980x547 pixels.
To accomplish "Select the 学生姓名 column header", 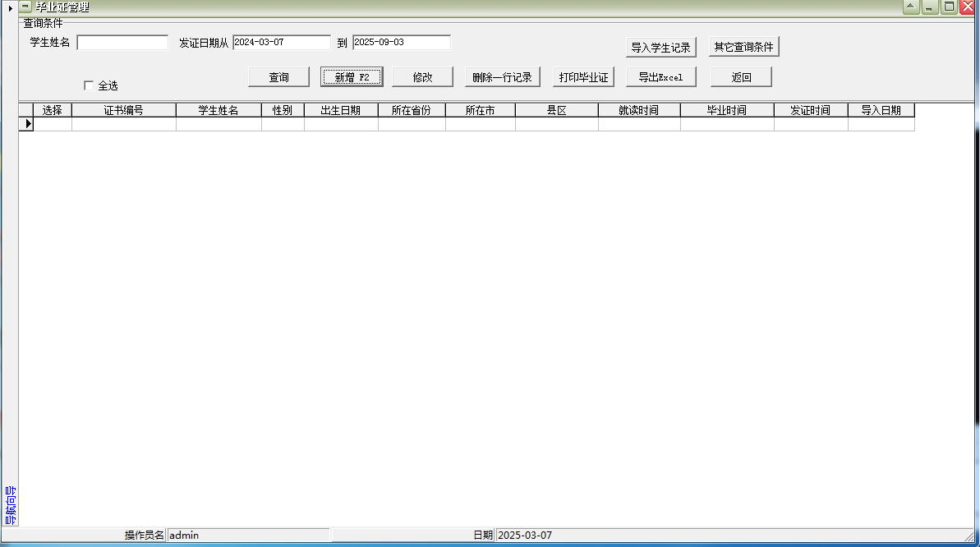I will [x=218, y=109].
